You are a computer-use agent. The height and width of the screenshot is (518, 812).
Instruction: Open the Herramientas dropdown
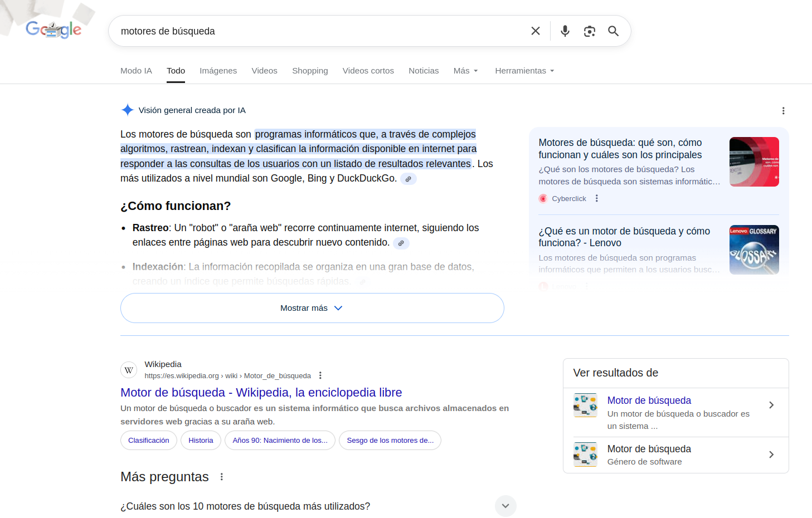pos(524,71)
